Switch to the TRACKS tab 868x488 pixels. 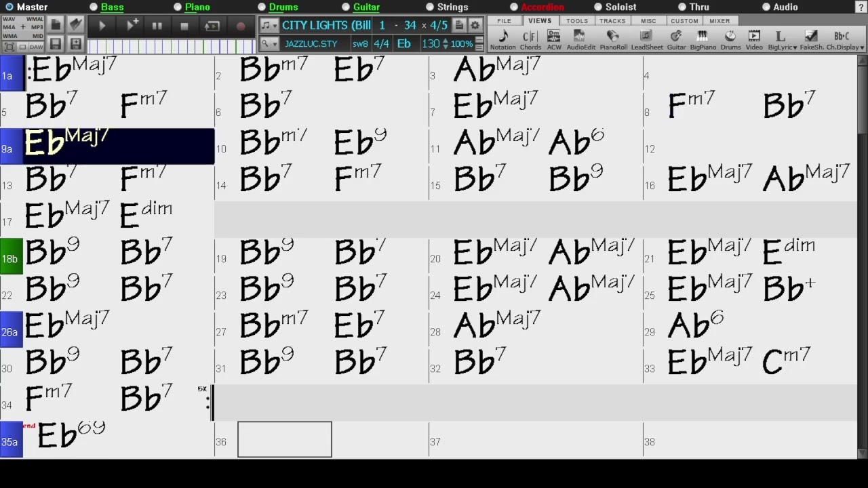pyautogui.click(x=612, y=21)
